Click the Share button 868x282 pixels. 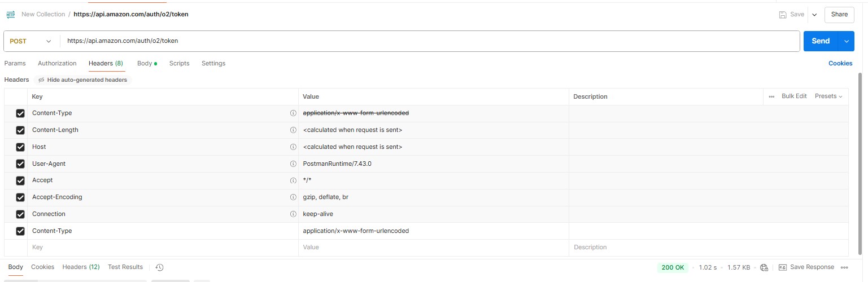(x=839, y=15)
